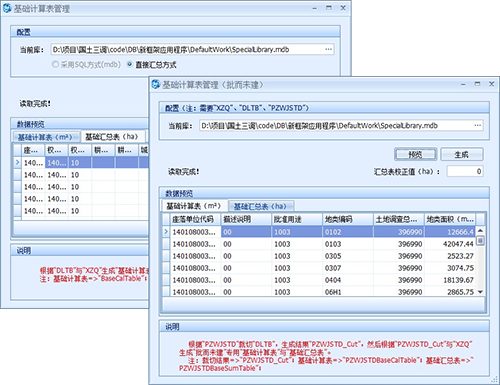The height and width of the screenshot is (385, 500).
Task: Close the back 基础计算表管理 window
Action: [343, 8]
